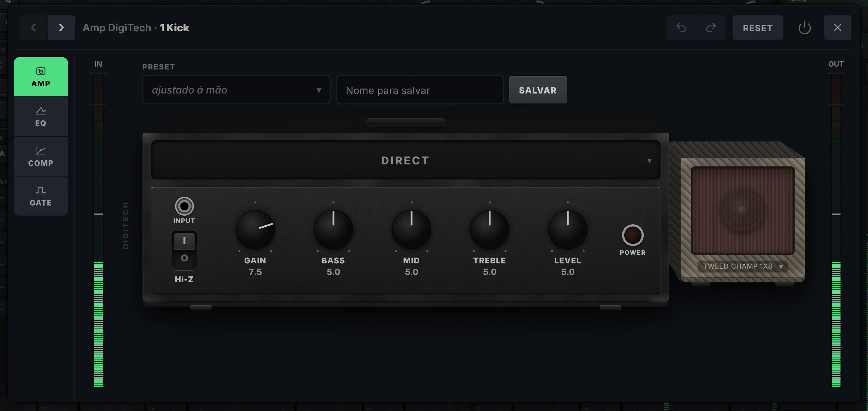
Task: Select the AMP tab
Action: 41,77
